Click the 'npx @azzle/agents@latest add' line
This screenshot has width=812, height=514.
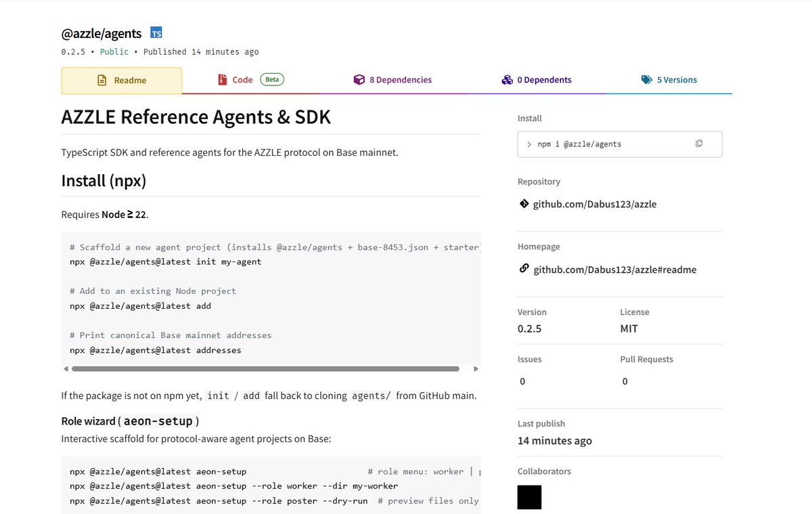140,306
